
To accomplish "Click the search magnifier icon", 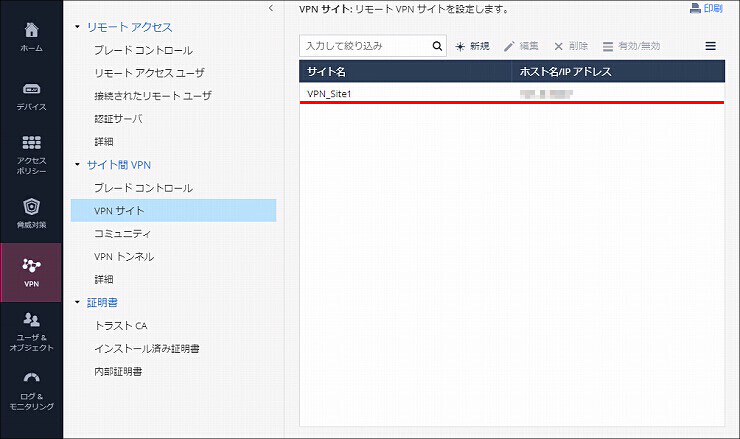I will click(x=437, y=46).
